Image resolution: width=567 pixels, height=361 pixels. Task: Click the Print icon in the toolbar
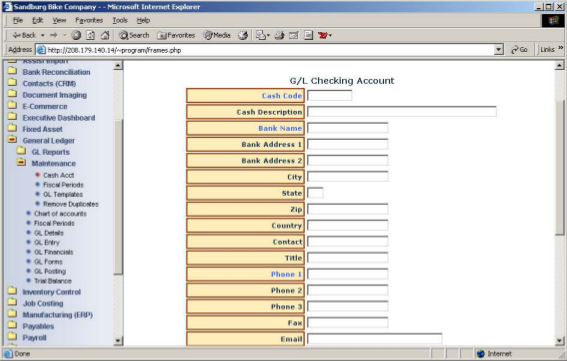pos(279,35)
